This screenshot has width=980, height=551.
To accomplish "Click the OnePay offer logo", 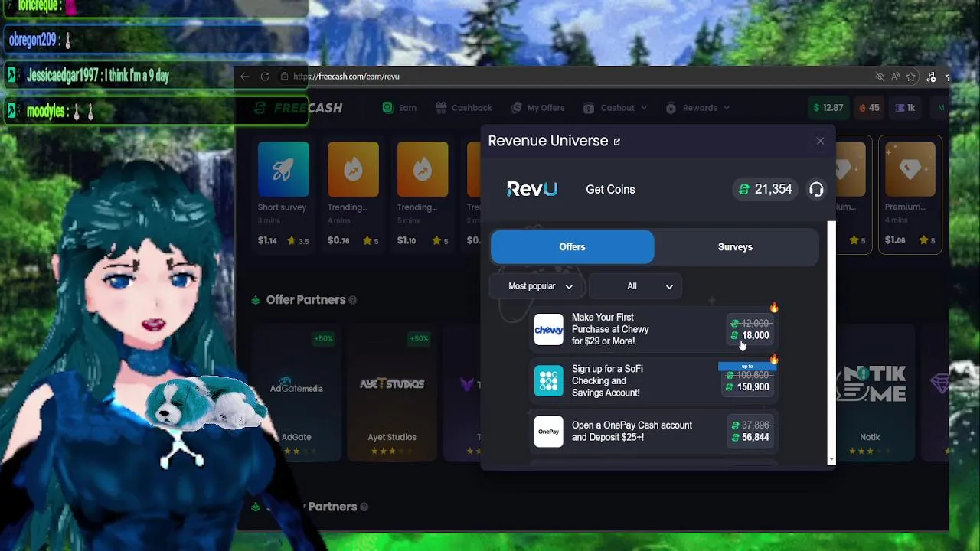I will tap(548, 432).
